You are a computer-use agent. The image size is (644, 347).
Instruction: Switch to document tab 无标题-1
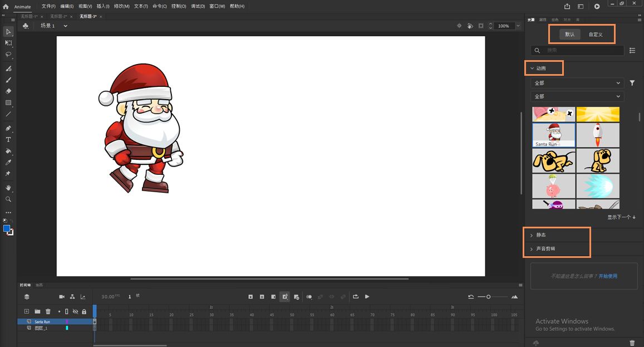pyautogui.click(x=29, y=17)
